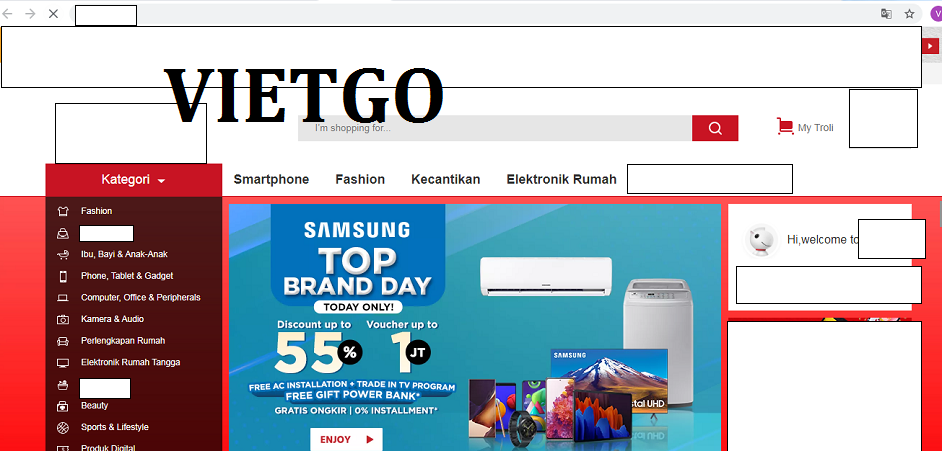Open the My Troli shopping cart icon

pyautogui.click(x=785, y=126)
